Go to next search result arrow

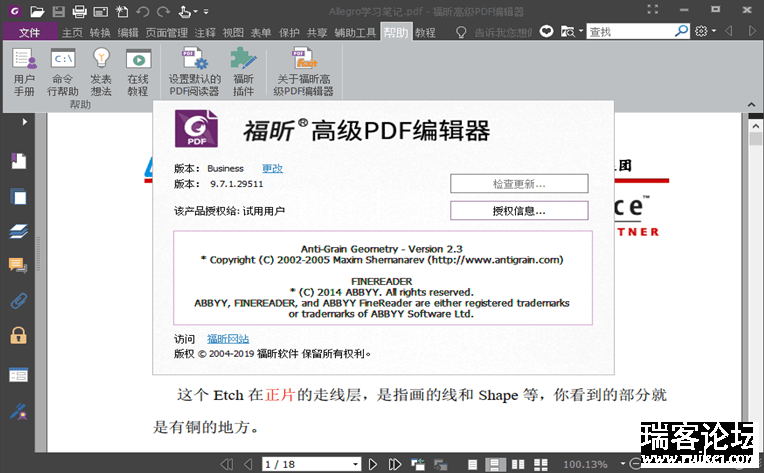(x=752, y=31)
